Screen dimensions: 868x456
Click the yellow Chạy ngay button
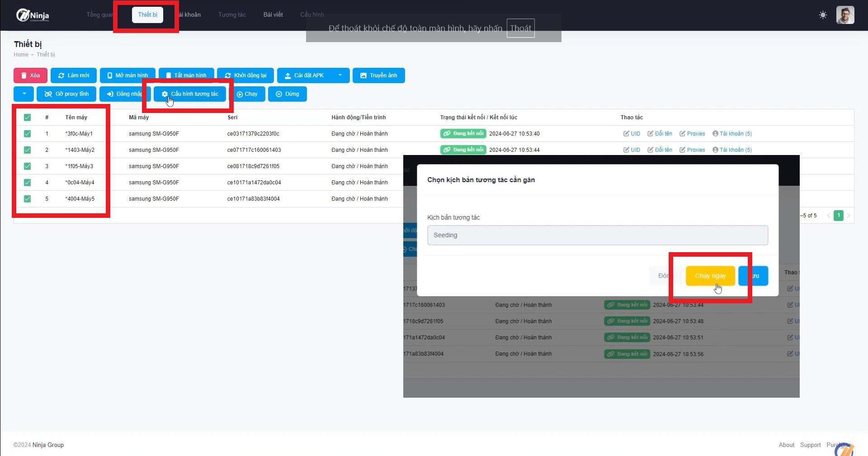tap(710, 276)
